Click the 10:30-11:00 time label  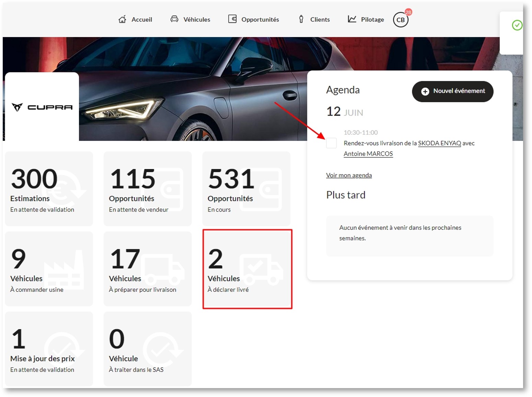pos(361,132)
